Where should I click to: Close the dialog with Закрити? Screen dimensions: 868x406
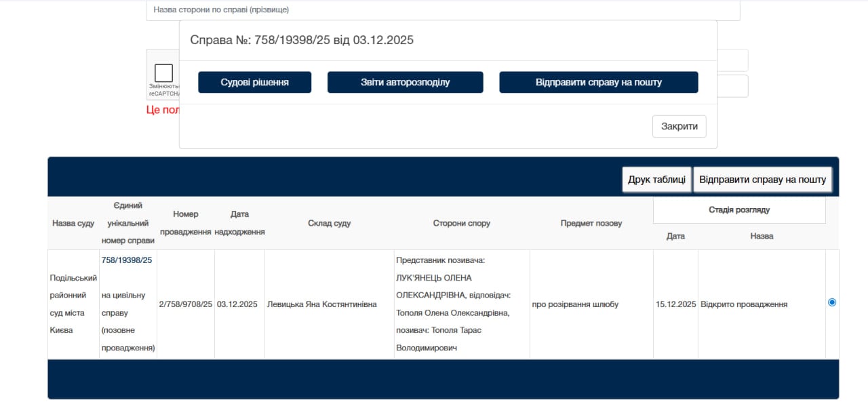click(679, 127)
